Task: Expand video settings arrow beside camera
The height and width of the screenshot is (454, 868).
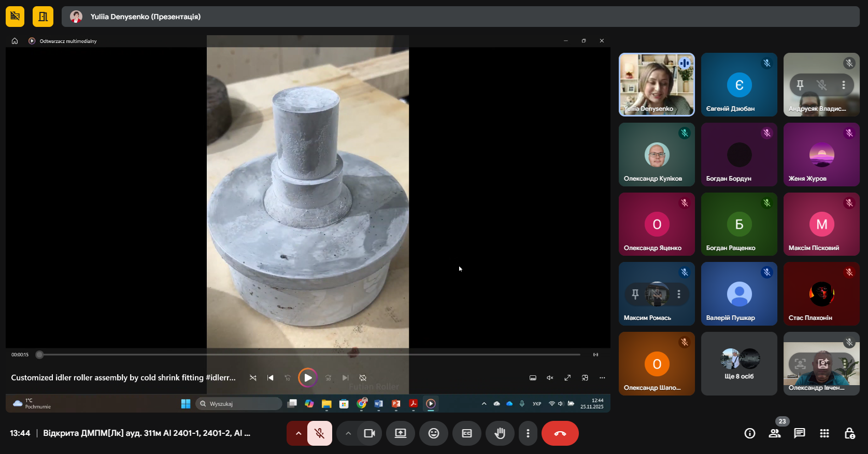Action: (348, 433)
